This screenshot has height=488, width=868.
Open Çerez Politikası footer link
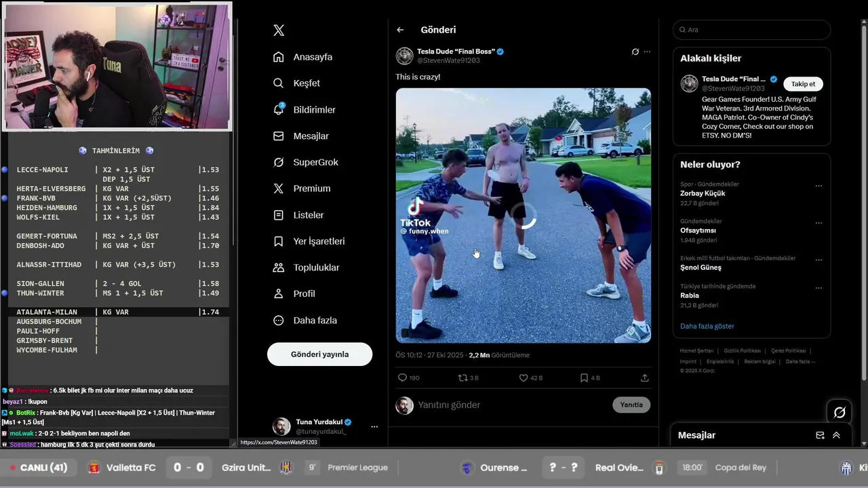coord(788,351)
